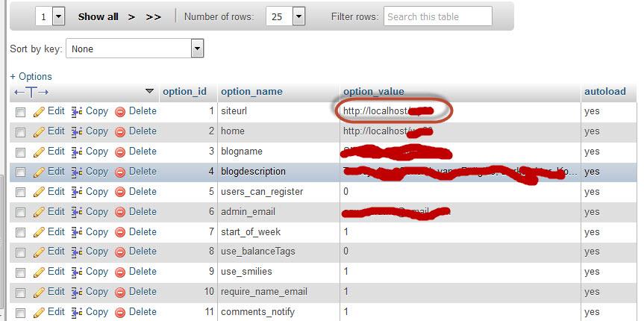Viewport: 644px width, 321px height.
Task: Click the Copy icon for blogname row
Action: point(78,152)
